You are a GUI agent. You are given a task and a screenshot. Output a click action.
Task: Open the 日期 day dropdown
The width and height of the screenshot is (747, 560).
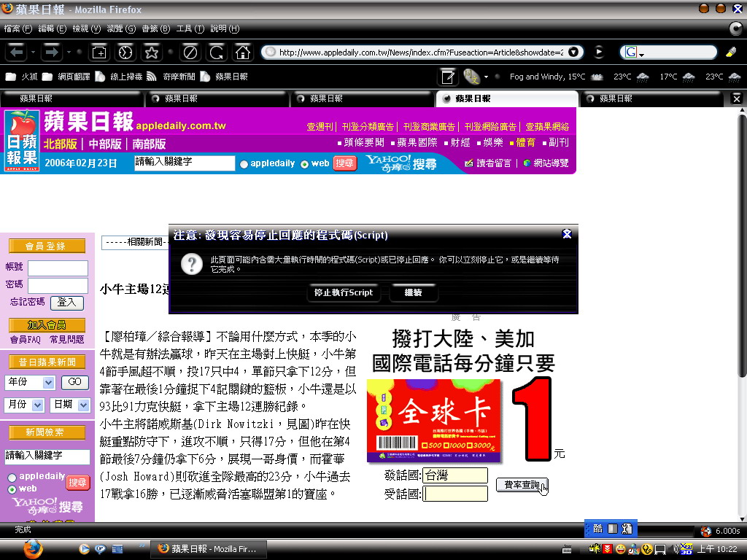(83, 405)
